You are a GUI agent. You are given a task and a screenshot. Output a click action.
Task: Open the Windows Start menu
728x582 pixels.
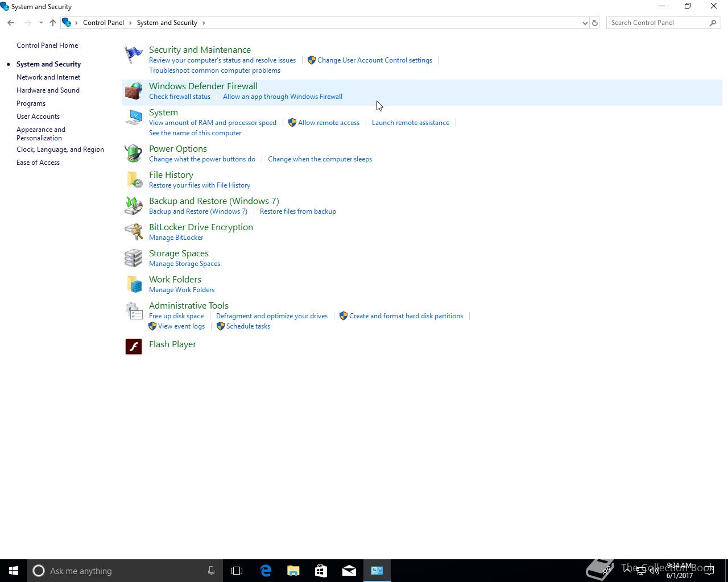[x=14, y=571]
